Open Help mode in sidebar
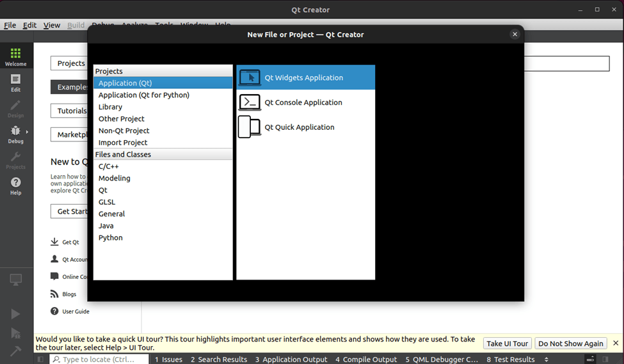Screen dimensions: 624x364 coord(16,186)
